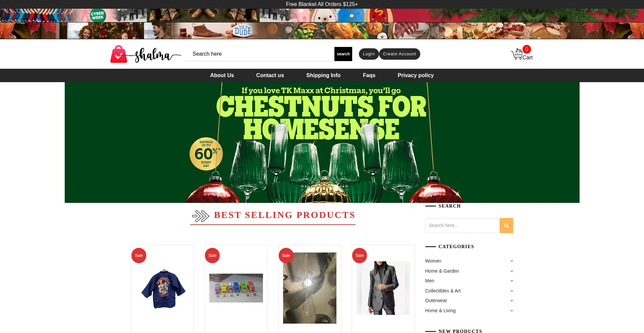Go to Faqs page
Screen dimensions: 644x333
369,75
